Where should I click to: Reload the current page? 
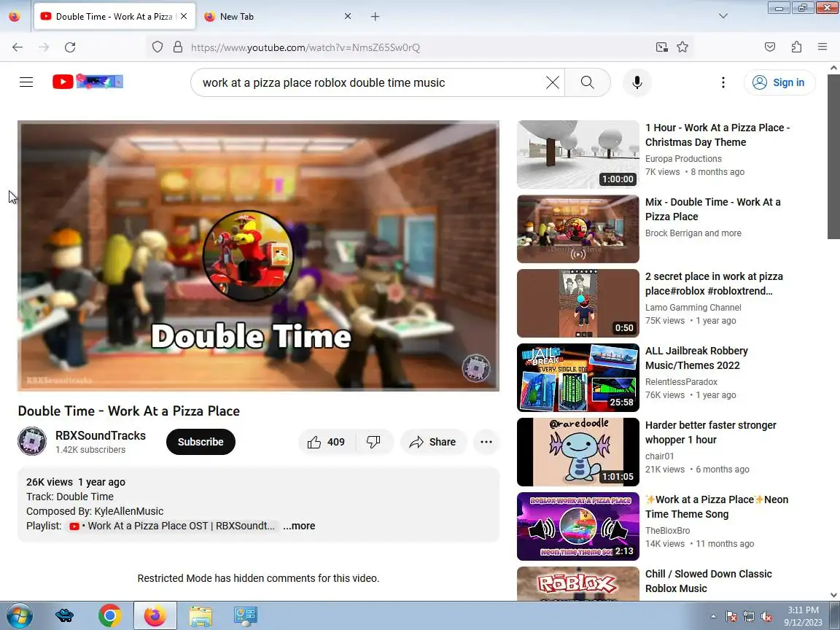point(70,47)
